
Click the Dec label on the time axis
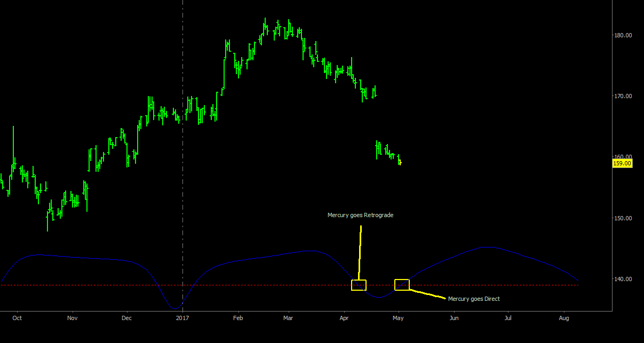pos(127,318)
